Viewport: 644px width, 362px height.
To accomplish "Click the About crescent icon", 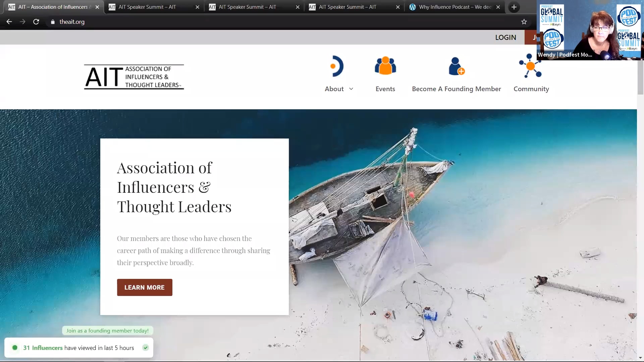I will coord(337,66).
